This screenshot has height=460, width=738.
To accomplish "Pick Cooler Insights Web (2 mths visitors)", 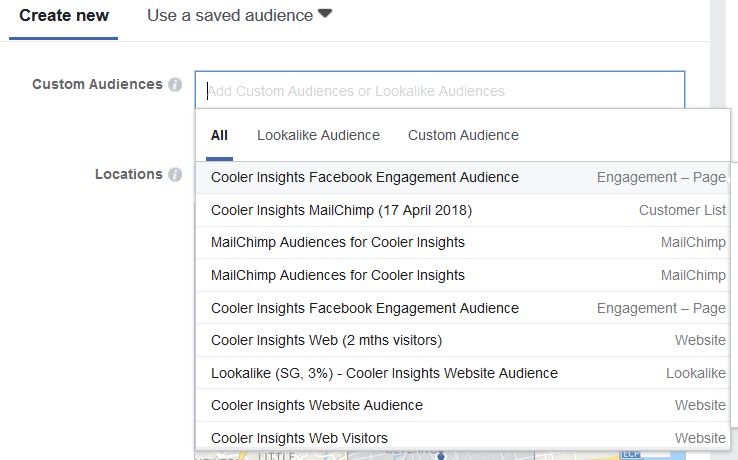I will [463, 340].
